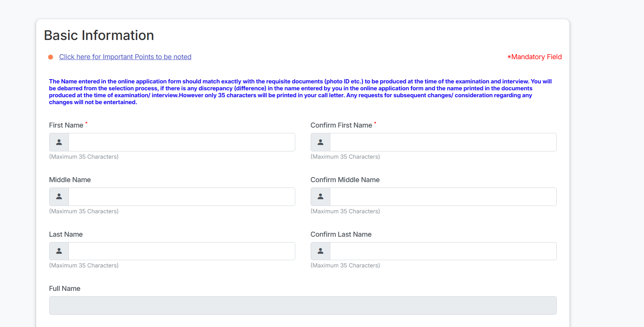The height and width of the screenshot is (327, 644).
Task: Click the orange bullet before Important Points link
Action: pos(50,57)
